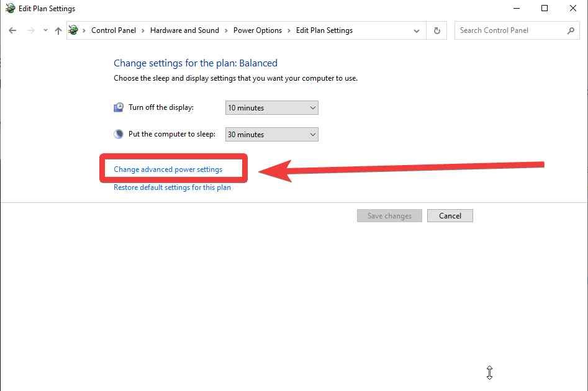
Task: Click the Save changes button
Action: (389, 215)
